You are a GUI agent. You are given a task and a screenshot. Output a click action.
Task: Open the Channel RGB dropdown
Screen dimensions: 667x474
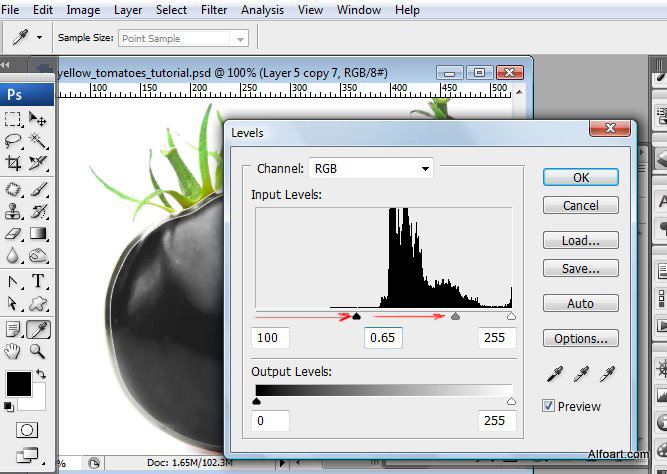click(371, 169)
